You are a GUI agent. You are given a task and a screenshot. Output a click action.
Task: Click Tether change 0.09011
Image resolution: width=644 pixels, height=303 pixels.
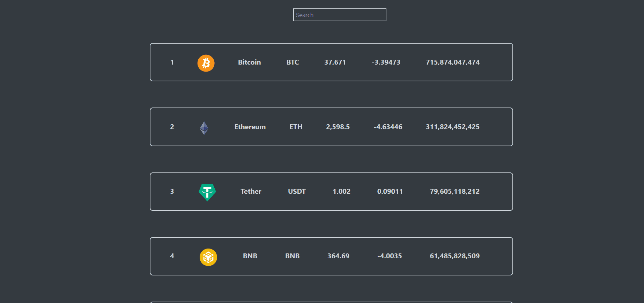[x=390, y=191]
